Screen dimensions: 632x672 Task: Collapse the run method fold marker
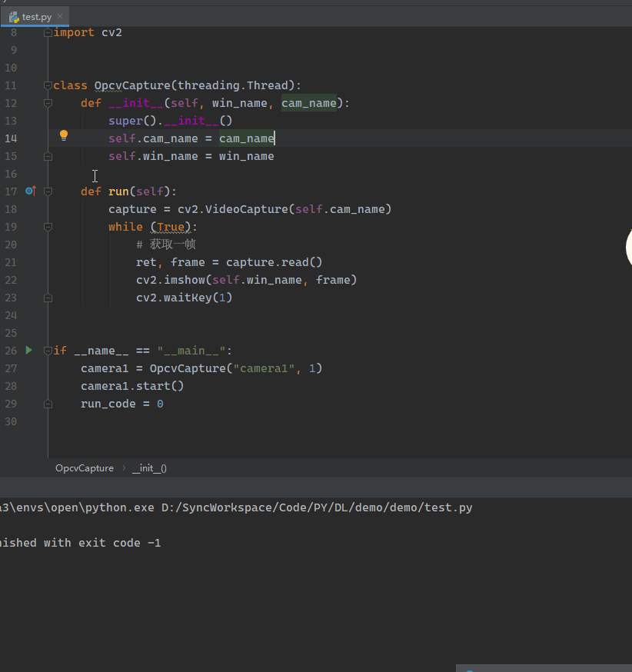48,191
